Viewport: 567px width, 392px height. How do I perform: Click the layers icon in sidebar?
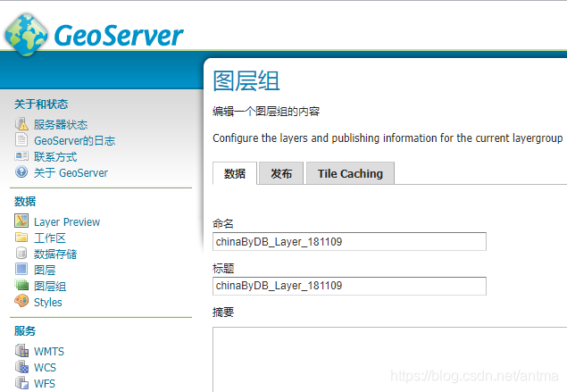(21, 270)
